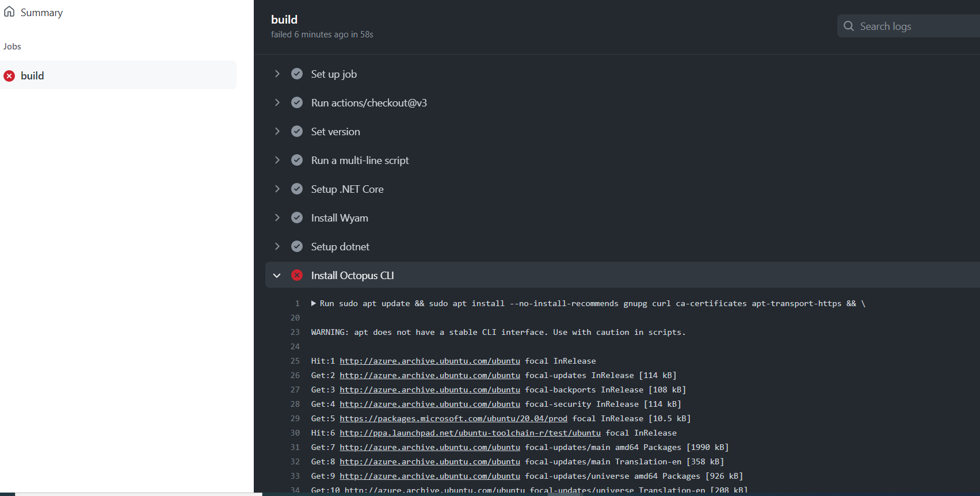Click log line number 23

click(x=295, y=332)
